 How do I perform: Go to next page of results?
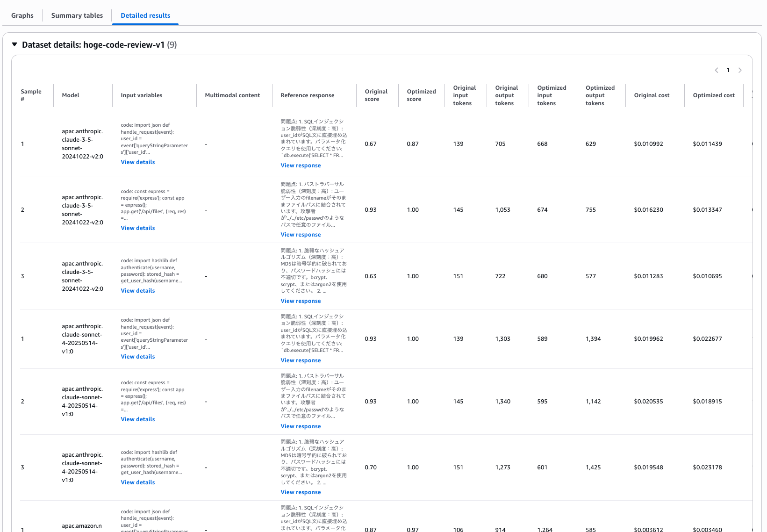click(740, 70)
